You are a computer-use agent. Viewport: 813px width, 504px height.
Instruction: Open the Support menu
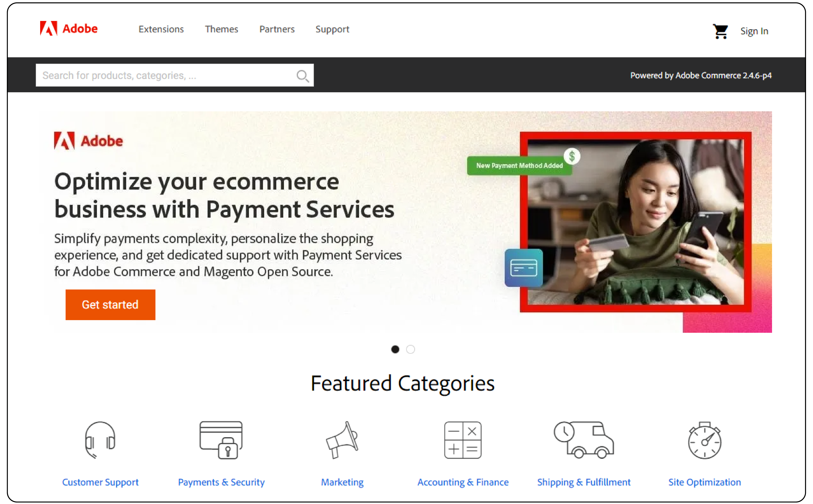(x=332, y=29)
